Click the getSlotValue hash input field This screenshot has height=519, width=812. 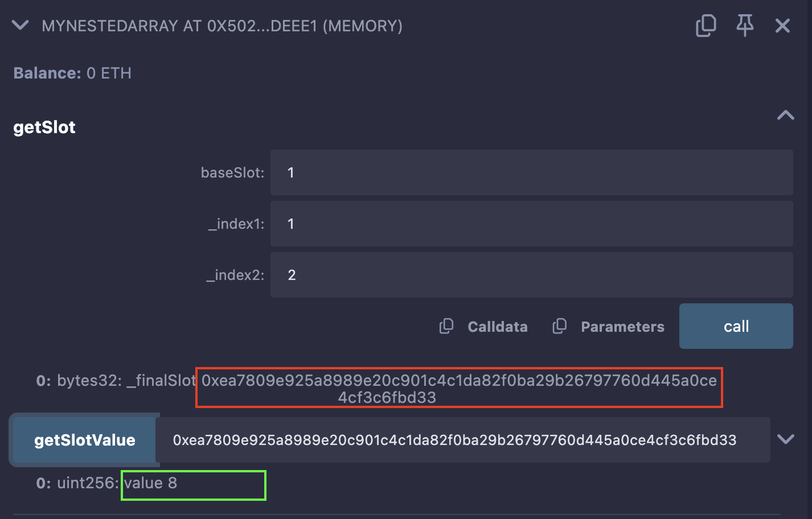[x=462, y=440]
